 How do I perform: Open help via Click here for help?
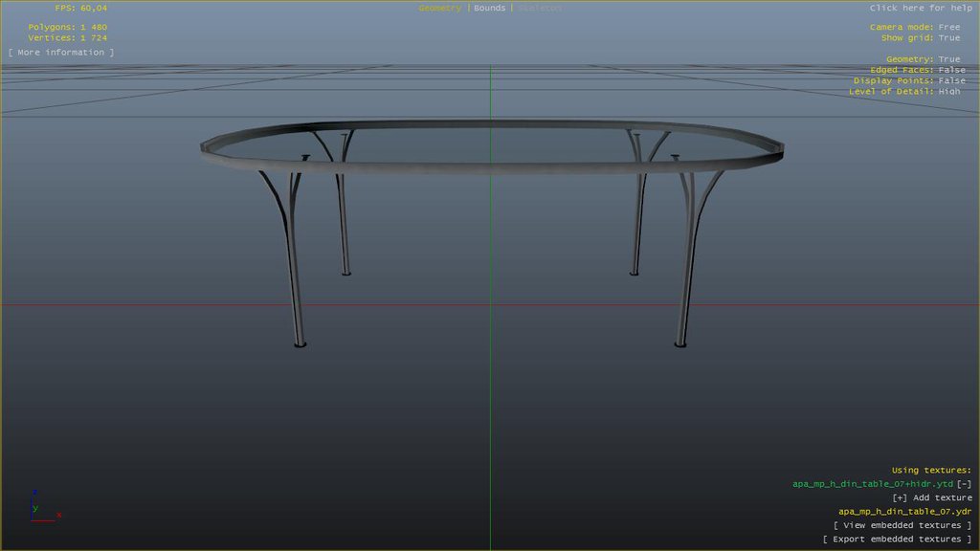[x=921, y=8]
